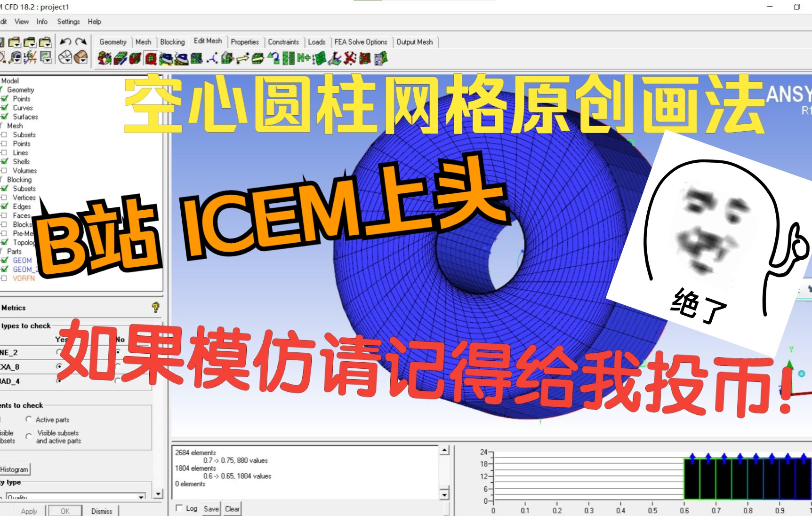Switch to the Output Mesh tab
This screenshot has width=812, height=516.
pyautogui.click(x=414, y=42)
